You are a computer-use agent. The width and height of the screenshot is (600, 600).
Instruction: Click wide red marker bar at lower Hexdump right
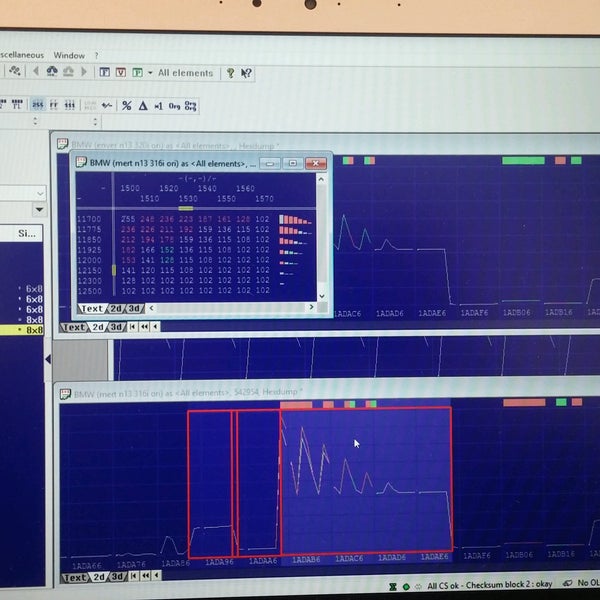tap(524, 402)
